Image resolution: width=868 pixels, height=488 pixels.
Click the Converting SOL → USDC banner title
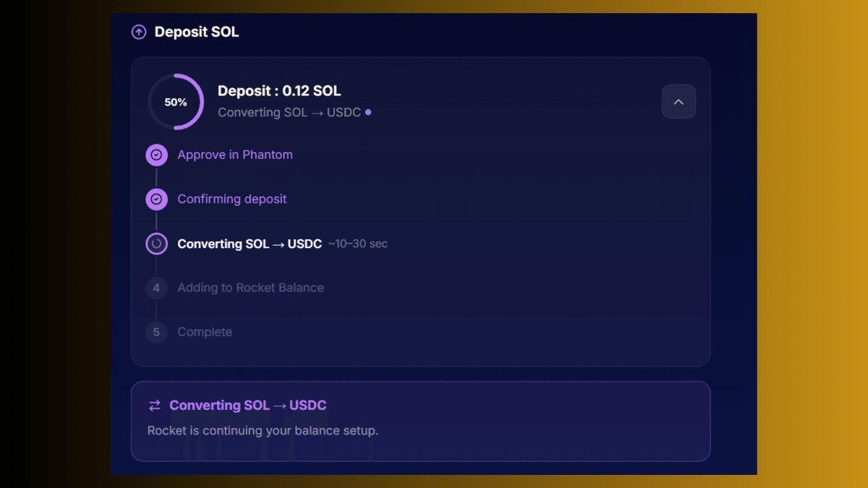[248, 406]
